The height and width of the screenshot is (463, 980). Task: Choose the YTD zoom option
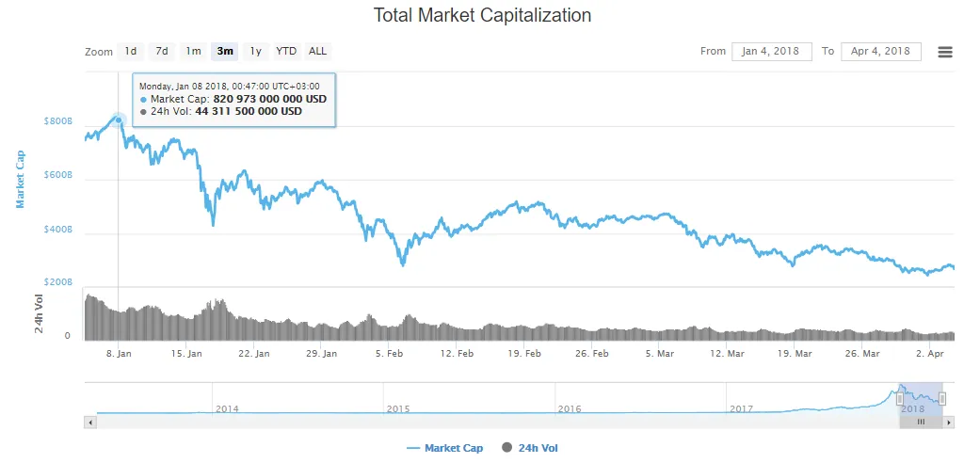[x=286, y=51]
